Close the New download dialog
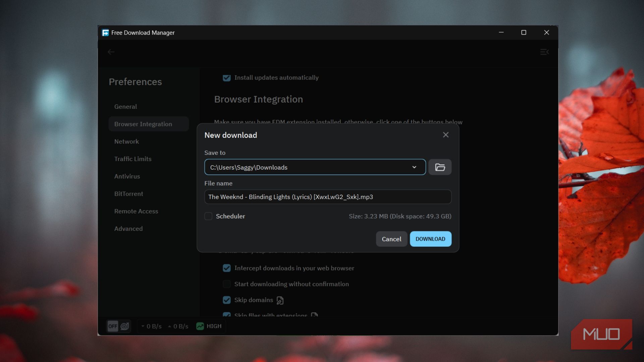Viewport: 644px width, 362px height. [445, 135]
